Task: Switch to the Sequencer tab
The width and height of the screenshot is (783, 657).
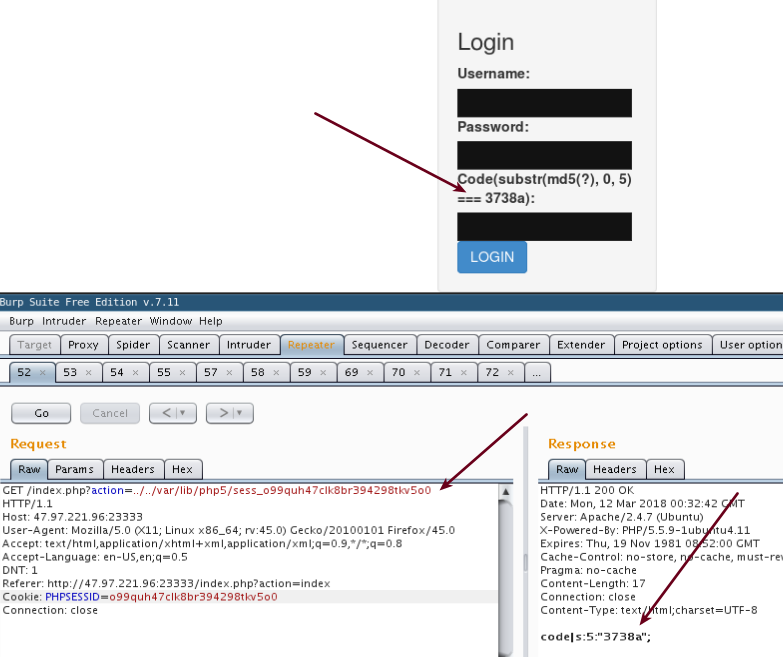Action: [380, 345]
